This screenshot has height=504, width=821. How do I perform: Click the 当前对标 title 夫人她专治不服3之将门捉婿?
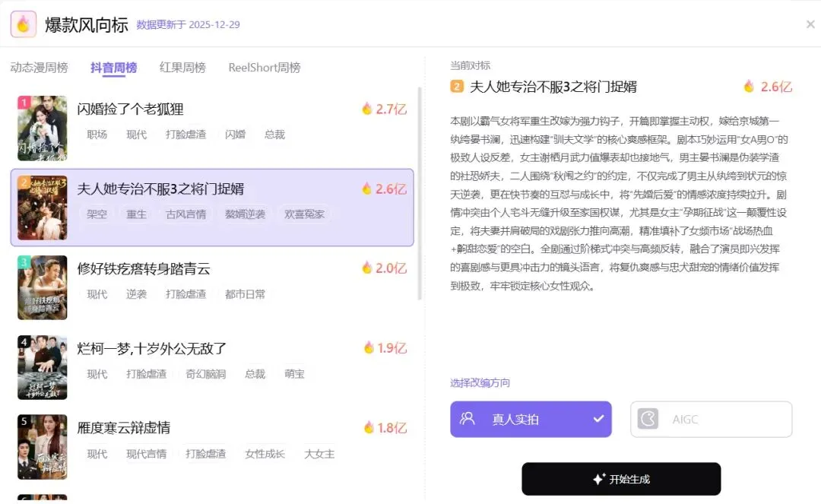(x=553, y=87)
